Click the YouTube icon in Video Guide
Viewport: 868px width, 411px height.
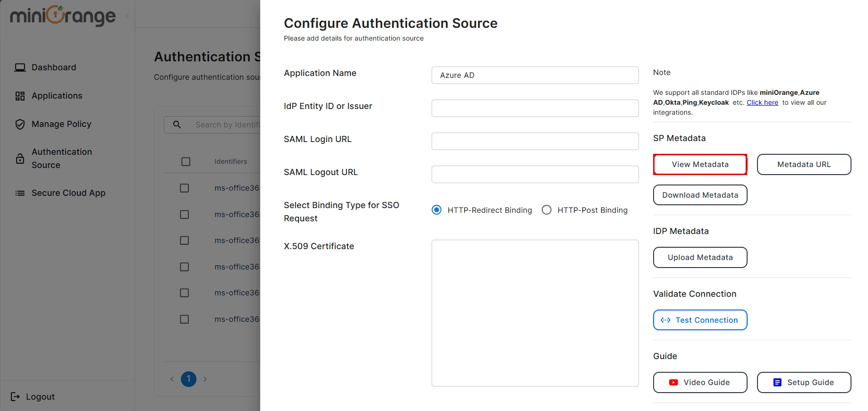click(x=673, y=382)
